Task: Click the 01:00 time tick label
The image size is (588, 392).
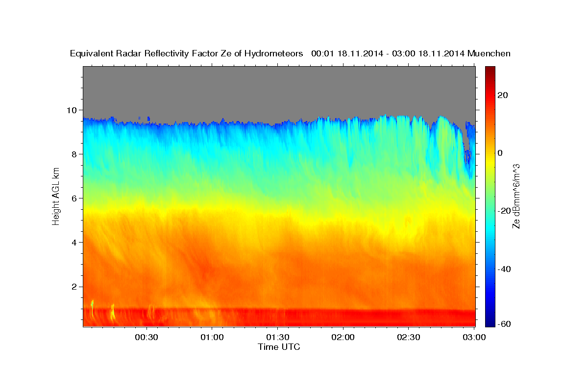Action: pyautogui.click(x=212, y=338)
